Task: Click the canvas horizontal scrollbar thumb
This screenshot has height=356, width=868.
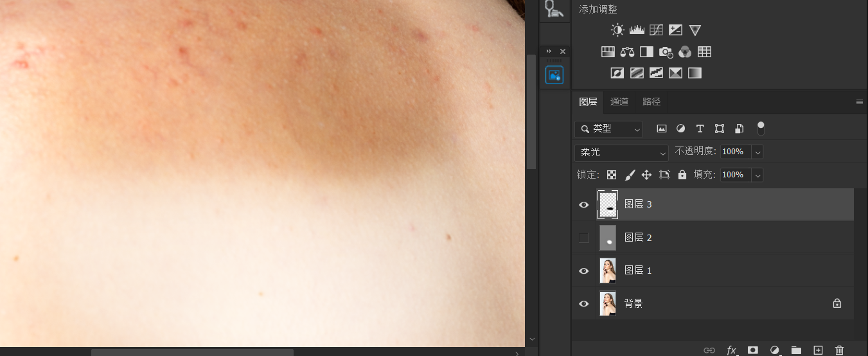Action: pos(192,352)
